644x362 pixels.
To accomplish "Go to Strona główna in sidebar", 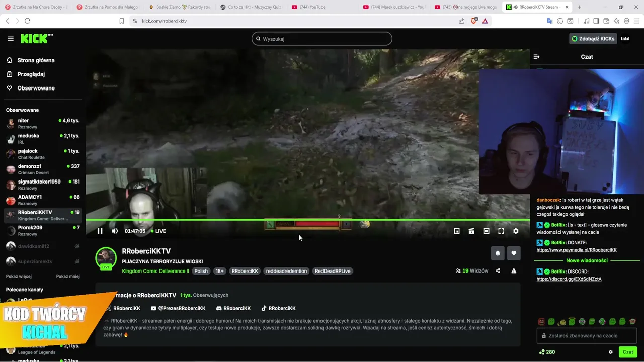I will point(30,60).
